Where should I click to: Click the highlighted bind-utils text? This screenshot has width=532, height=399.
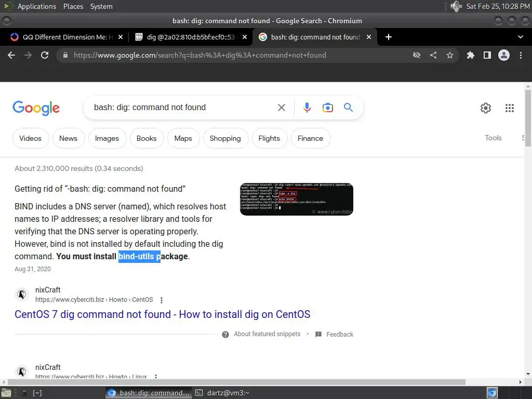pos(139,257)
